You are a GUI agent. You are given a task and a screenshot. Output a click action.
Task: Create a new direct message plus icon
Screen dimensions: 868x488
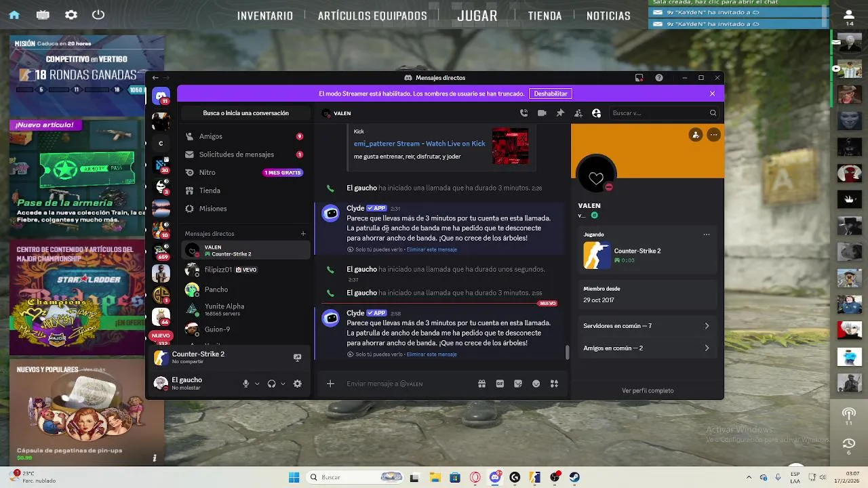[303, 234]
